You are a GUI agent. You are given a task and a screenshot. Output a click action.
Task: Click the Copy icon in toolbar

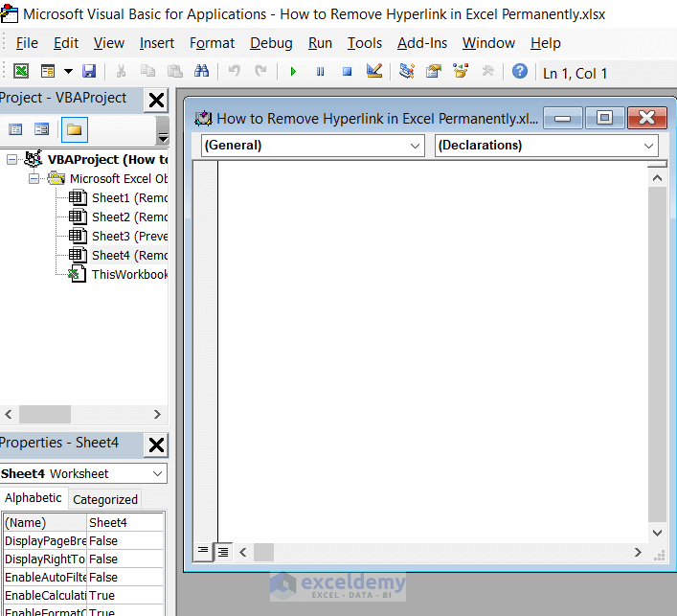[x=148, y=71]
